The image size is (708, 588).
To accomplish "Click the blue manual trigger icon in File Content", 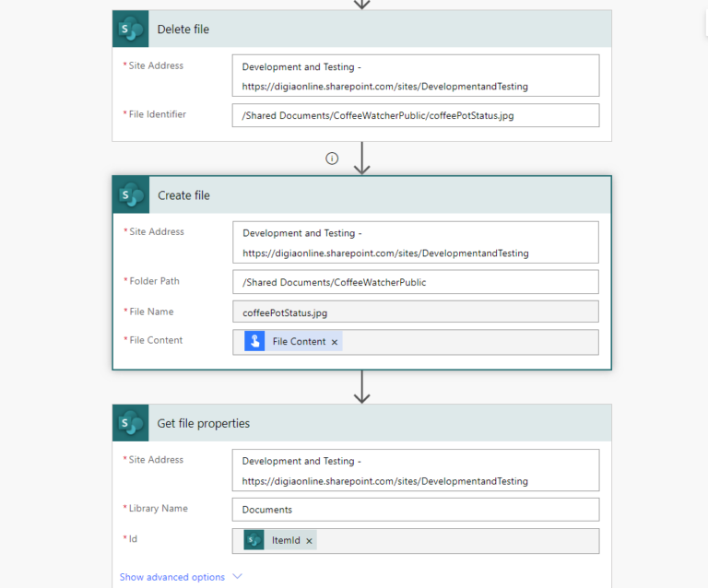I will pos(254,341).
